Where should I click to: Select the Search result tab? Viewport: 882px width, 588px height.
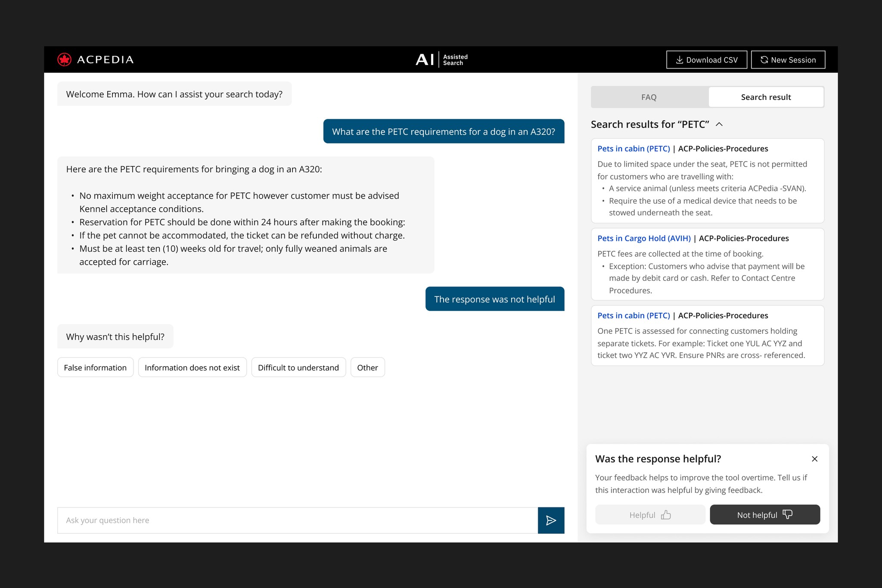766,97
